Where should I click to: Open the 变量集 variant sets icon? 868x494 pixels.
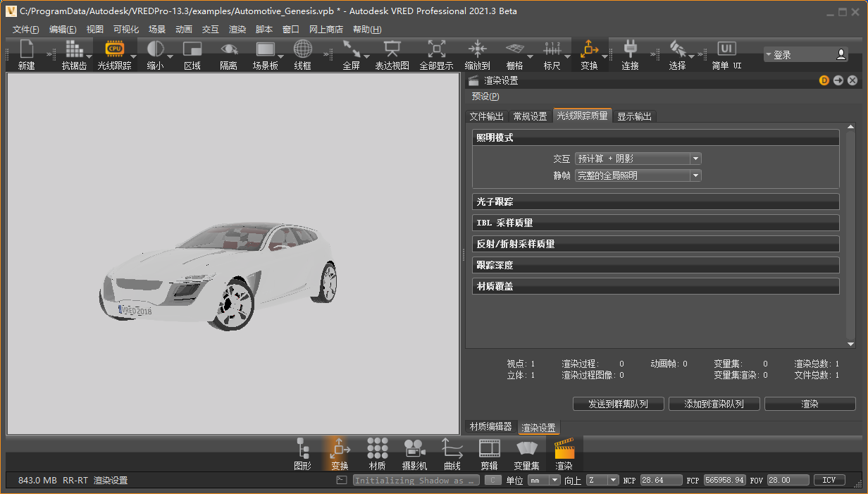526,448
